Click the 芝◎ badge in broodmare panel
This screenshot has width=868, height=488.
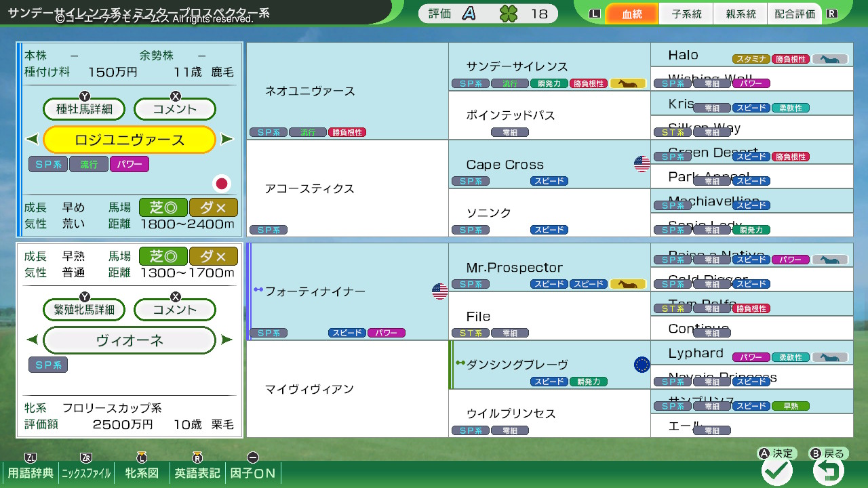pos(163,256)
